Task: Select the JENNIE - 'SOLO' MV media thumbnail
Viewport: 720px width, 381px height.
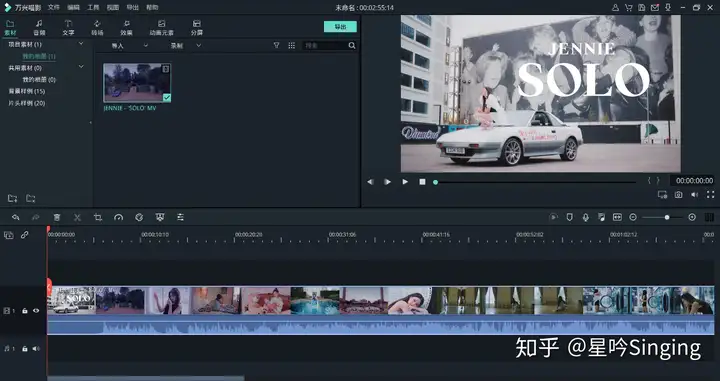Action: pos(137,83)
